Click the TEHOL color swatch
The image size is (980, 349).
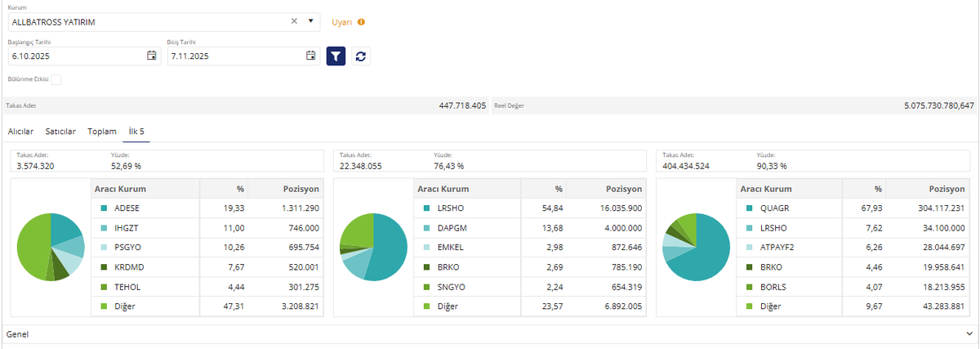click(x=103, y=286)
